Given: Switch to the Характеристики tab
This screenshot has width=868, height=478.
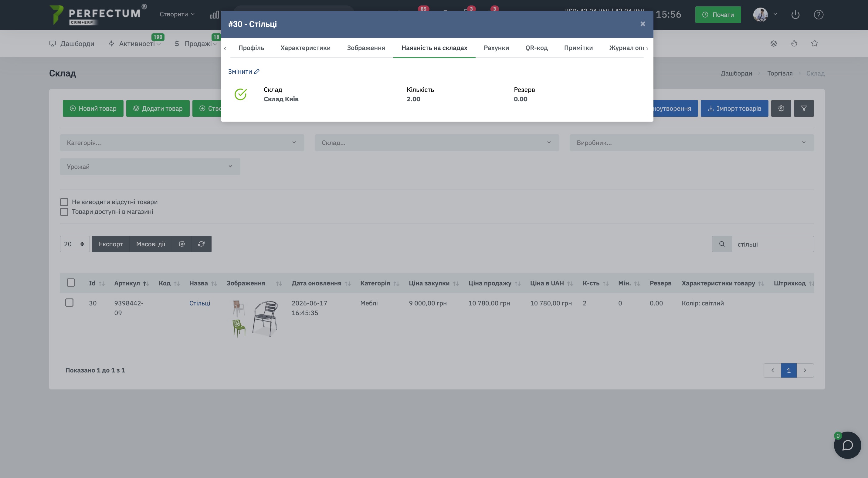Looking at the screenshot, I should (x=305, y=48).
